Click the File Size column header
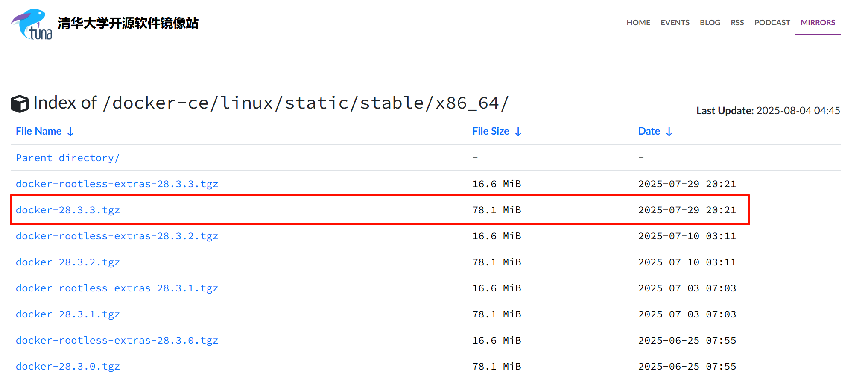 (x=491, y=131)
